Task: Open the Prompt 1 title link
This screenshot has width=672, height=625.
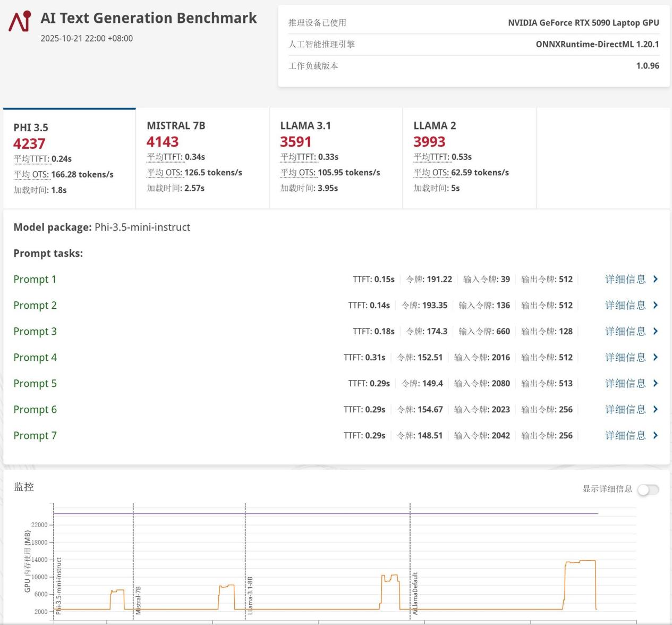Action: coord(35,280)
